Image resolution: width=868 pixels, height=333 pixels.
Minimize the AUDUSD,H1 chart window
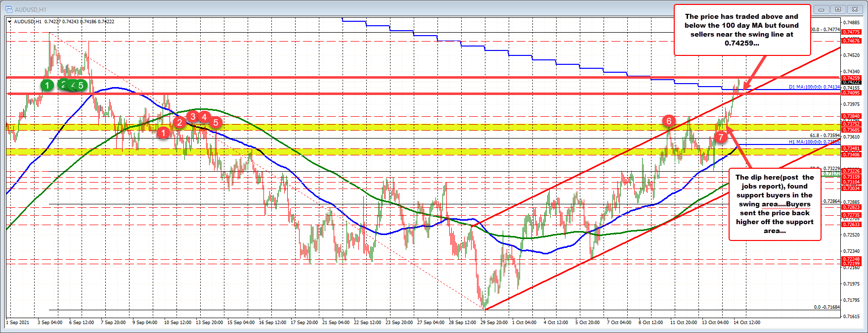(822, 9)
